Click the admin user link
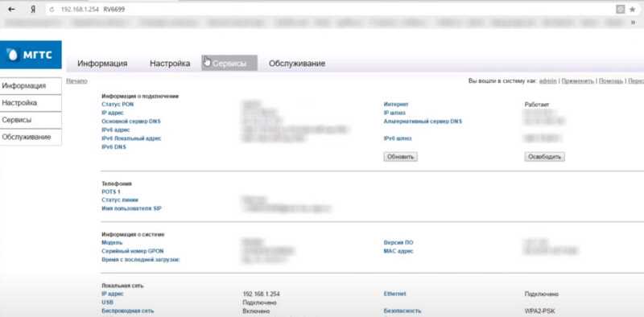This screenshot has width=644, height=317. (x=548, y=81)
